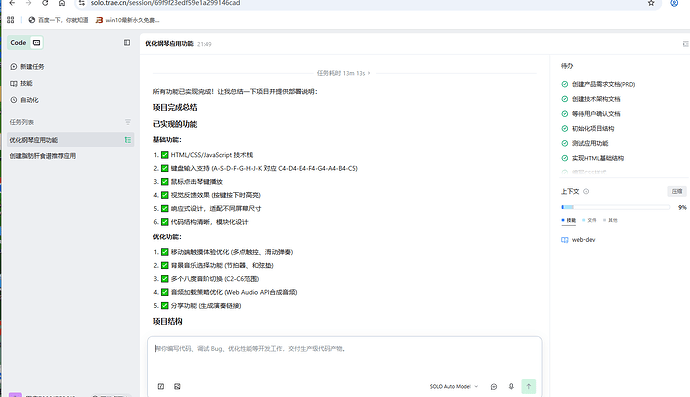This screenshot has height=397, width=690.
Task: Click todo item 初始化项目结构
Action: (593, 129)
